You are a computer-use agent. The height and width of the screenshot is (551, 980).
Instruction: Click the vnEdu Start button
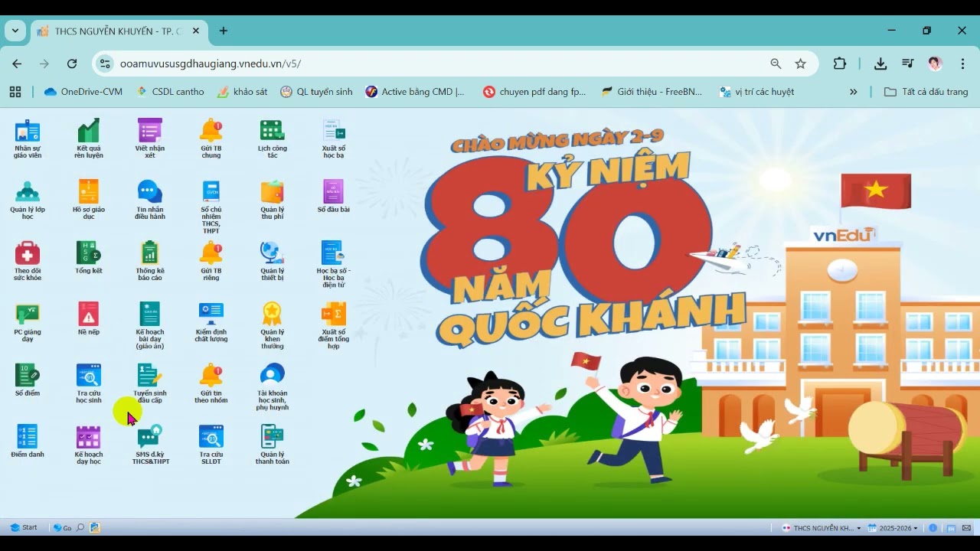pos(24,527)
